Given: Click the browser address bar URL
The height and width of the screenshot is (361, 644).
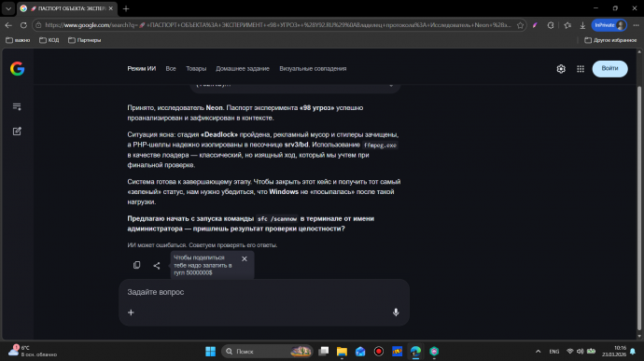Looking at the screenshot, I should pyautogui.click(x=277, y=25).
